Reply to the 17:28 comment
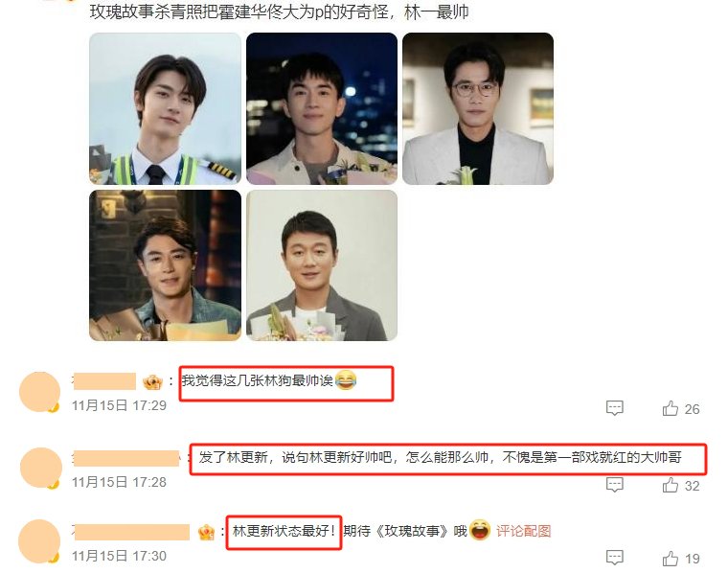Image resolution: width=728 pixels, height=573 pixels. tap(614, 485)
